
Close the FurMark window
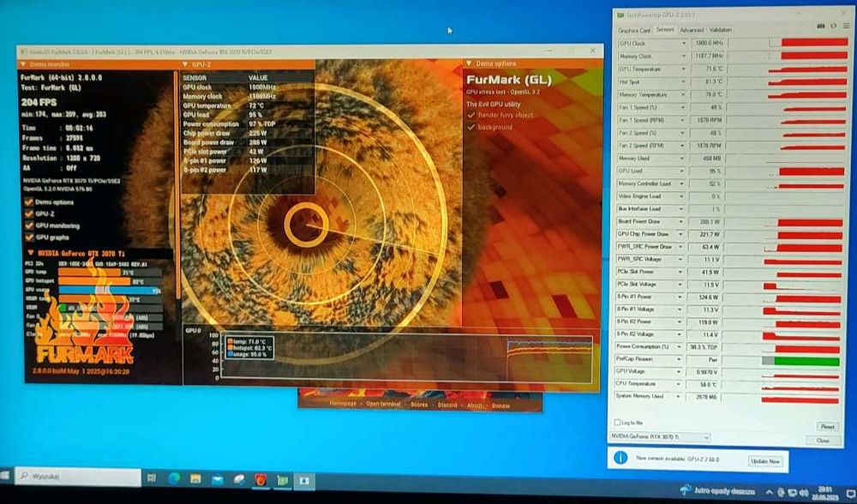tap(593, 51)
